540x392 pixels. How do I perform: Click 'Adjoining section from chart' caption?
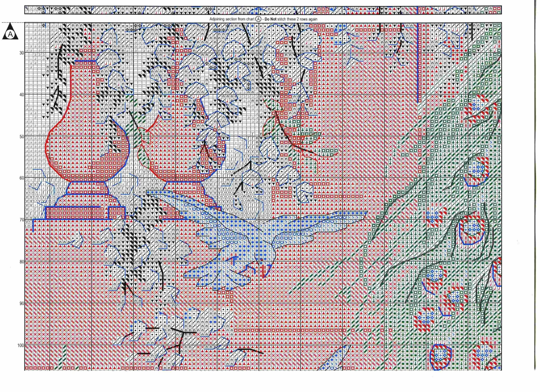coord(232,19)
